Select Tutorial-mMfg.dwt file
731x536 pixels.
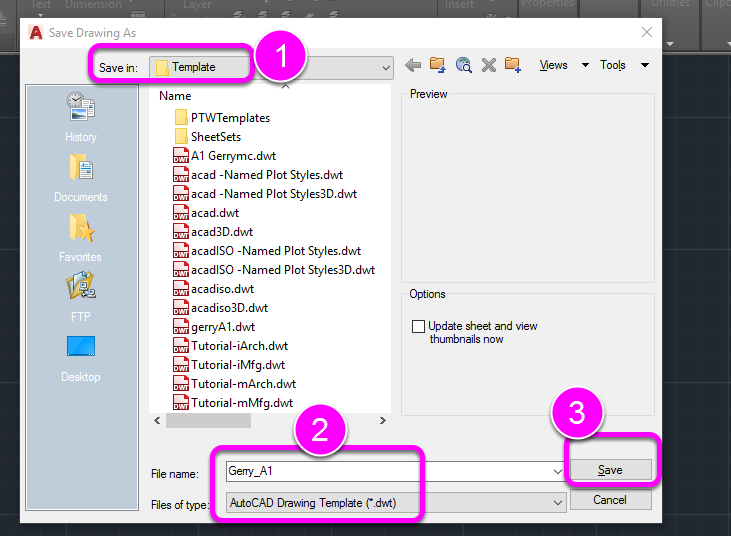tap(233, 403)
